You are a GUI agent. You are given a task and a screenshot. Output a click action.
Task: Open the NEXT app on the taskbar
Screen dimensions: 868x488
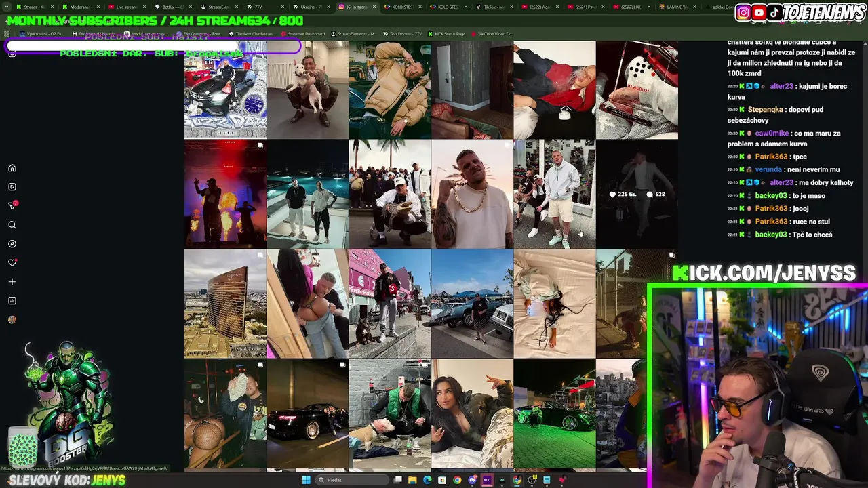click(487, 480)
